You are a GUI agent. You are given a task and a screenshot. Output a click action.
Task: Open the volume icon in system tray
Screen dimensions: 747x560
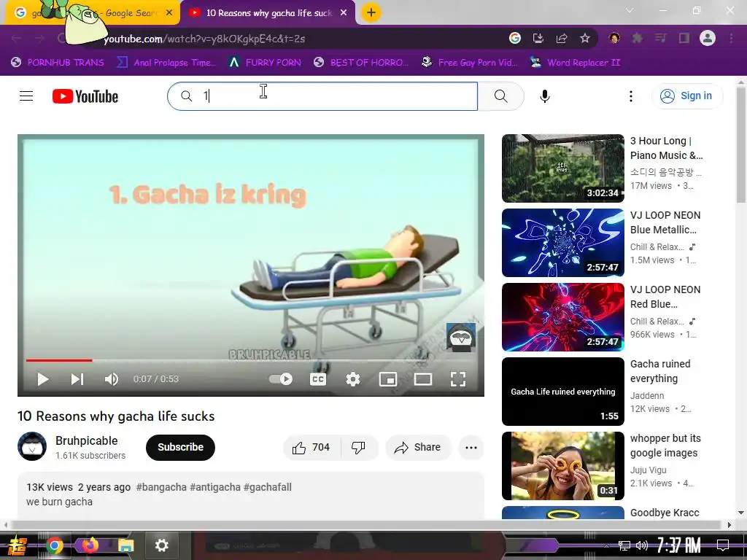(x=642, y=545)
